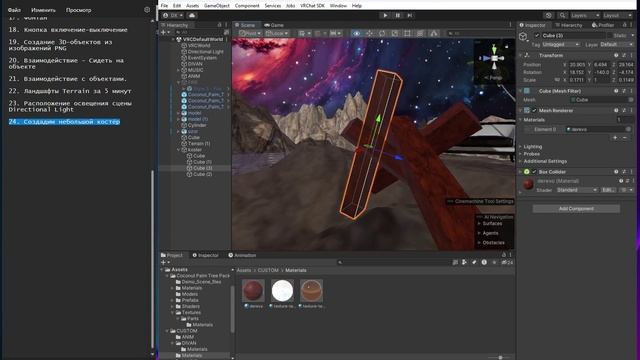Start Play mode with the Play button
Screen dimensions: 640x360
coord(385,16)
